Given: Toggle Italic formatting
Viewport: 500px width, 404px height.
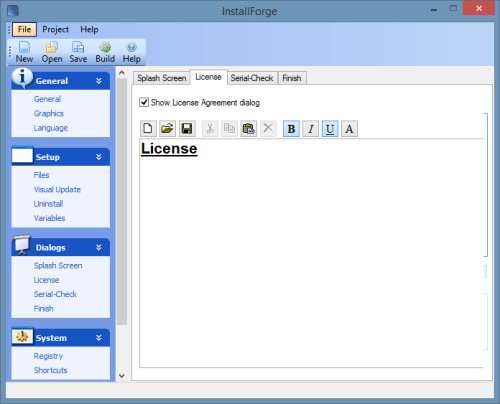Looking at the screenshot, I should pyautogui.click(x=311, y=129).
